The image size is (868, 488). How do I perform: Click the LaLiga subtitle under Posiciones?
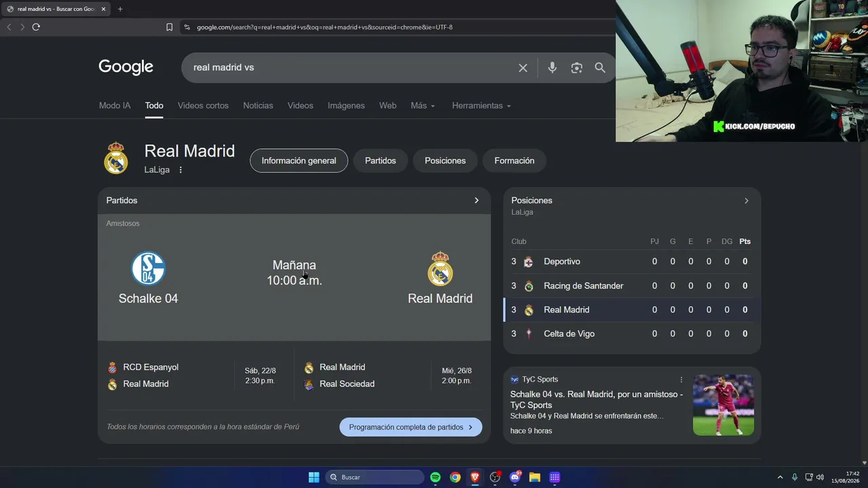coord(522,212)
